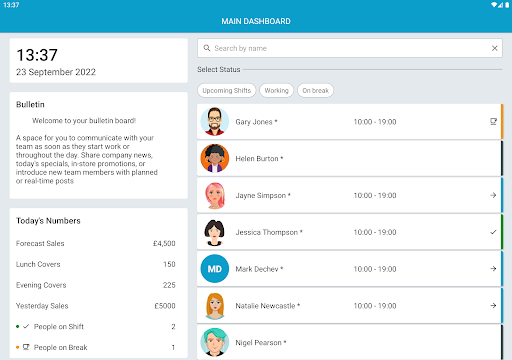Screen dimensions: 512x360
Task: Clear search with the X icon
Action: [495, 48]
